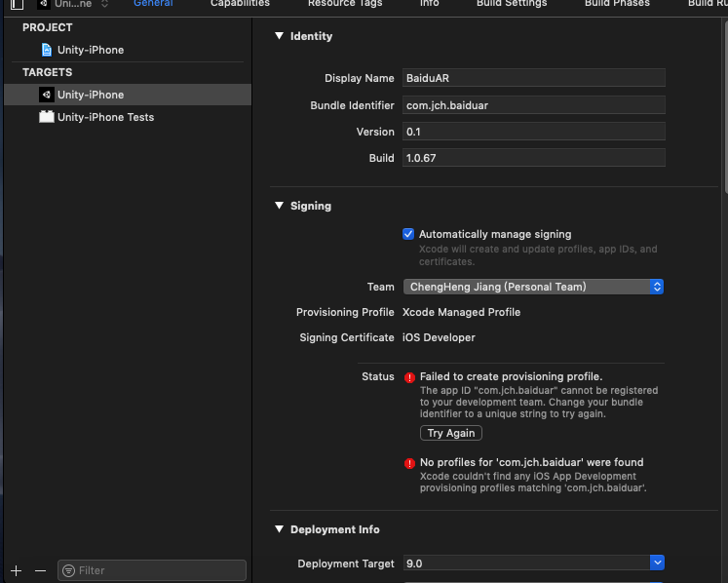The width and height of the screenshot is (728, 583).
Task: Open the Uni...ne target selector popup
Action: coord(73,4)
